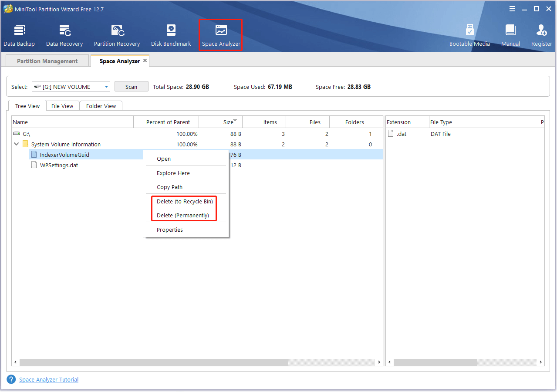
Task: Click the Space Used 67.19 MB value
Action: pos(280,87)
